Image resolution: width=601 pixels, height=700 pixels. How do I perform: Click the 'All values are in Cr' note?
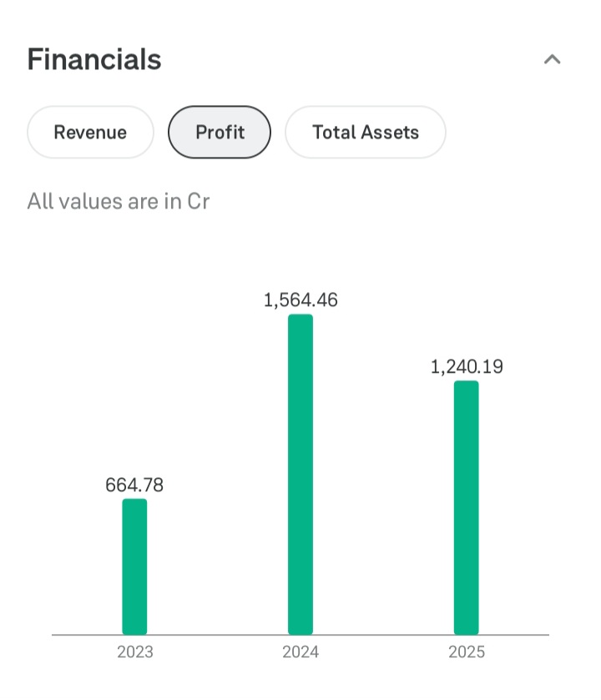click(118, 201)
